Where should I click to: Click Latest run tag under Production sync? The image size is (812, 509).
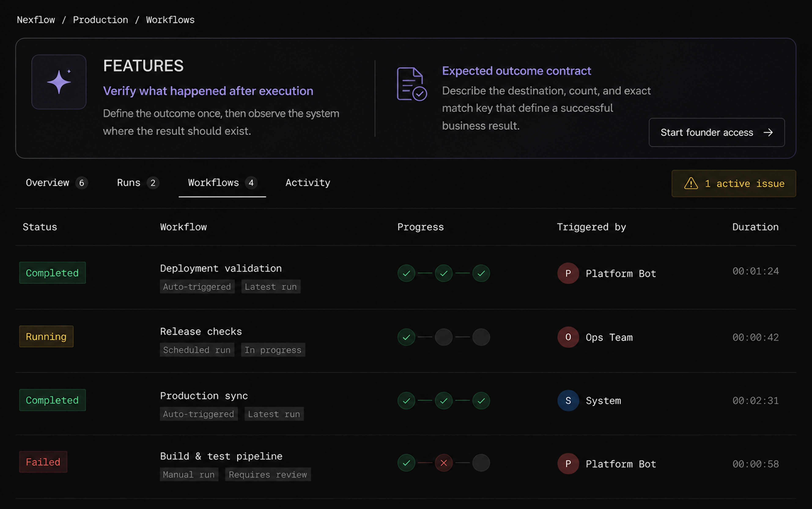click(x=274, y=414)
